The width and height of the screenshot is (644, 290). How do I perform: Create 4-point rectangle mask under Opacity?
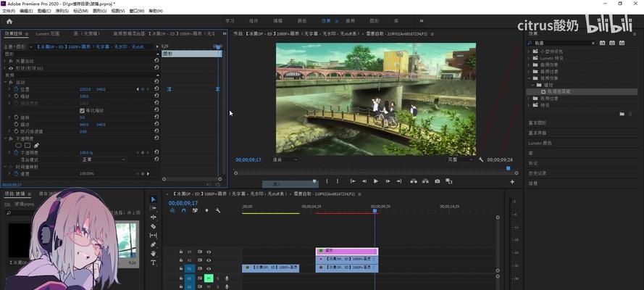(28, 146)
